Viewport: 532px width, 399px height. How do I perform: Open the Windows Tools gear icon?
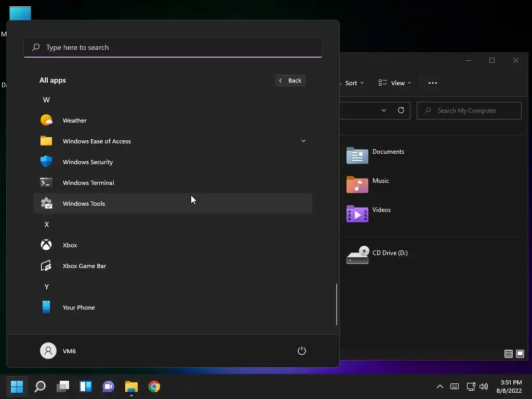[46, 203]
